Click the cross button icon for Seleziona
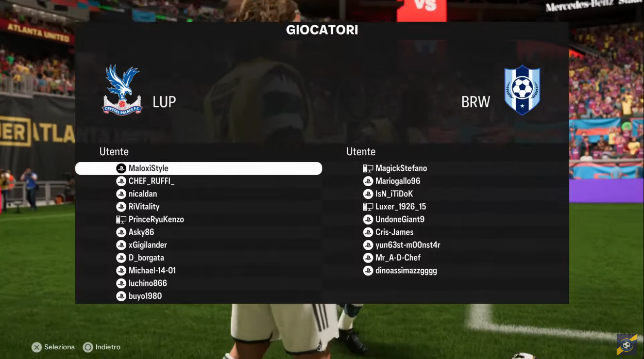 (x=37, y=347)
